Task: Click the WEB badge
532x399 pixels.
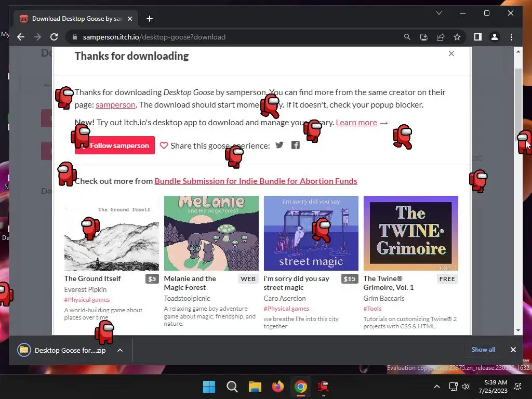Action: tap(248, 279)
